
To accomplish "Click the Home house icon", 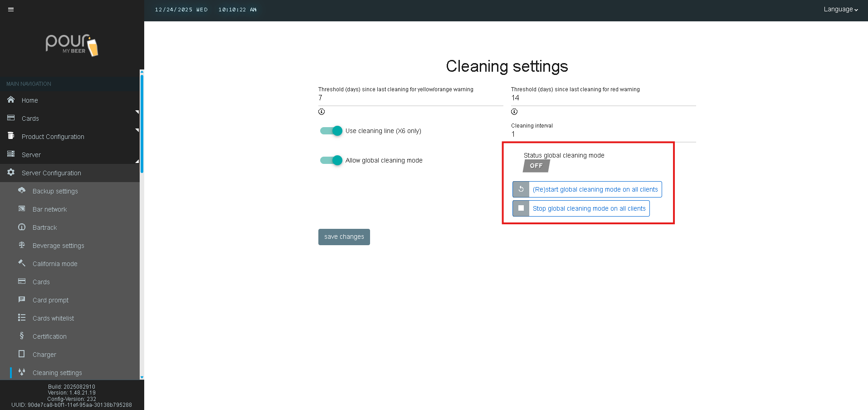I will point(11,100).
